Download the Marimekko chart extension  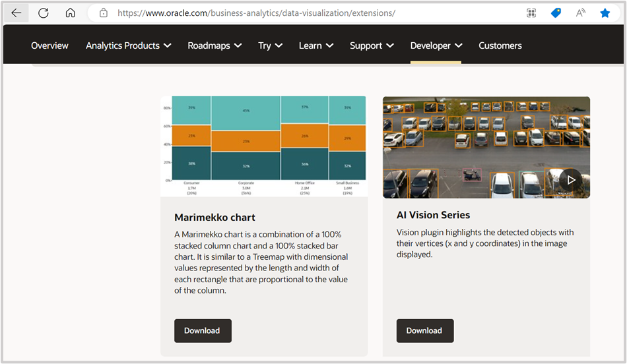(x=203, y=330)
